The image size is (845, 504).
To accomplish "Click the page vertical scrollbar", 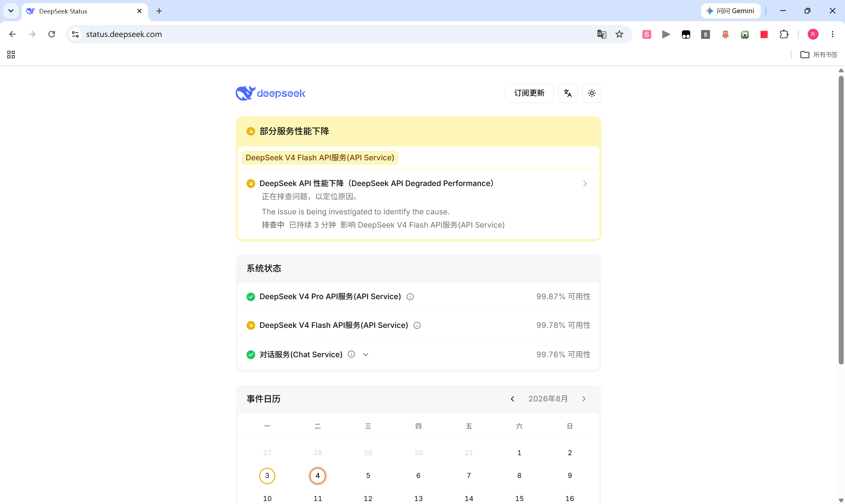I will [x=841, y=220].
